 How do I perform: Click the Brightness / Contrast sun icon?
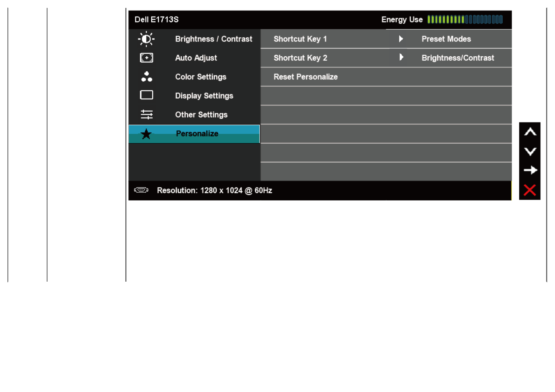(x=146, y=39)
